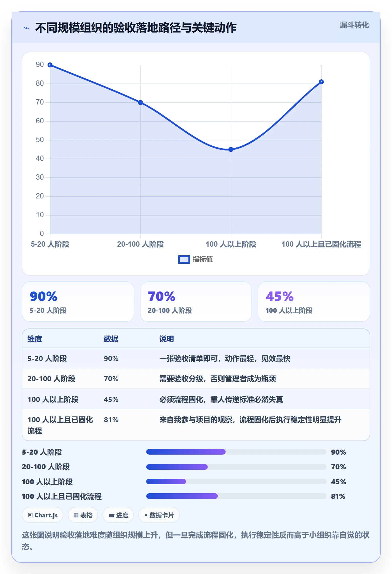Click the Chart.js chip
The width and height of the screenshot is (392, 574).
tap(43, 515)
